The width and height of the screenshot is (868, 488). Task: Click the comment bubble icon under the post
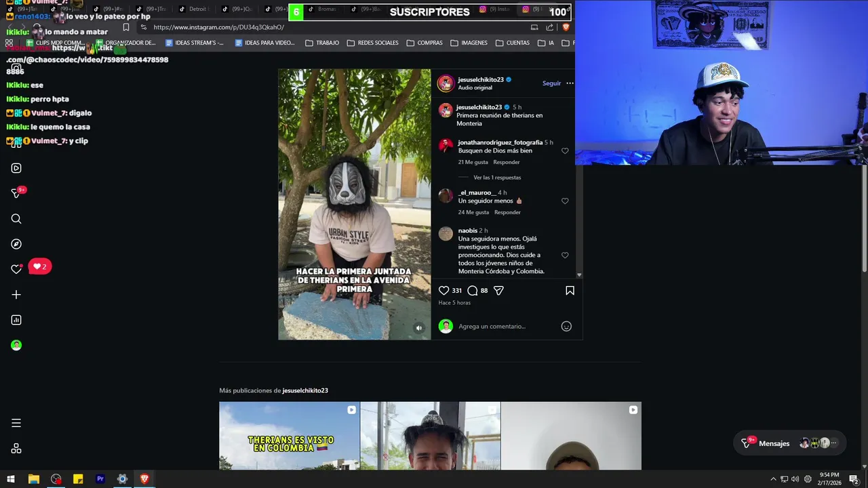pos(473,290)
